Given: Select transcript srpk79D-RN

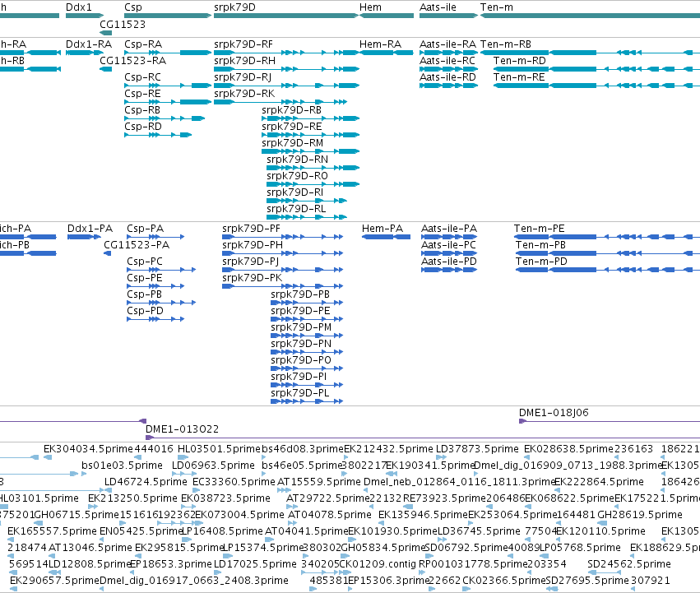Looking at the screenshot, I should coord(313,168).
